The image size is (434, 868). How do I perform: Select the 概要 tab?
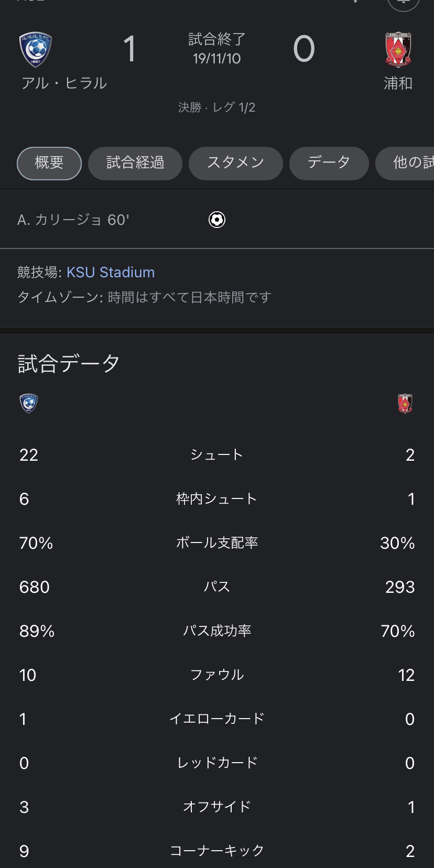[x=49, y=163]
